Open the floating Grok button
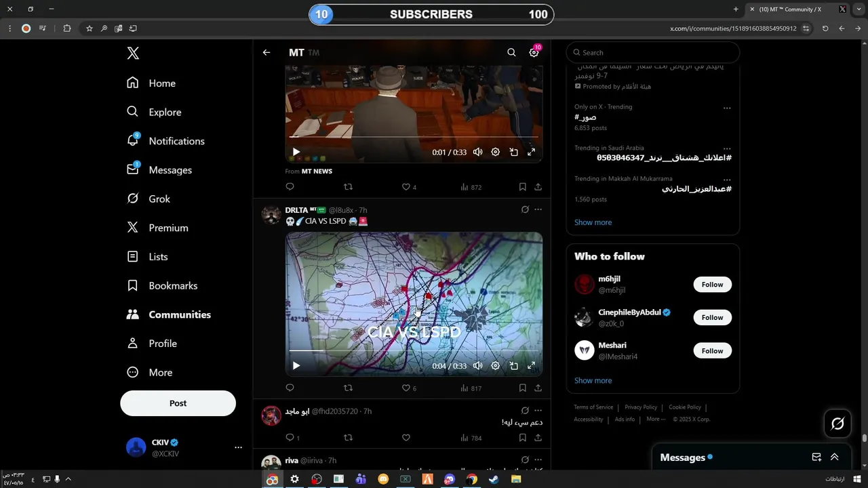This screenshot has width=868, height=488. [x=837, y=424]
